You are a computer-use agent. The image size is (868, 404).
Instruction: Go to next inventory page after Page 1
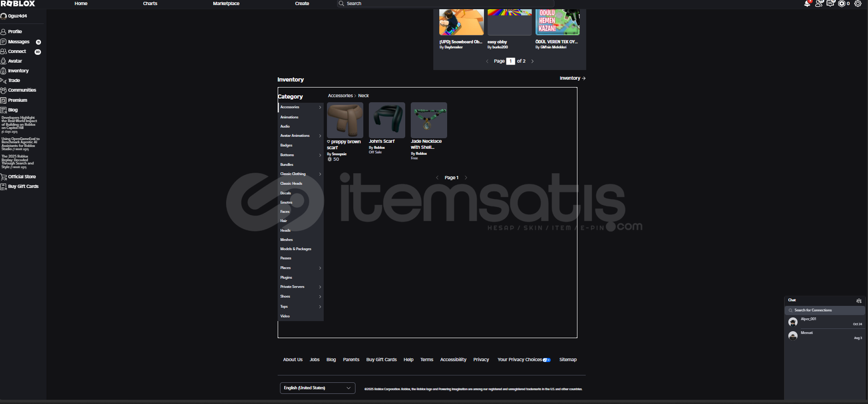tap(466, 178)
